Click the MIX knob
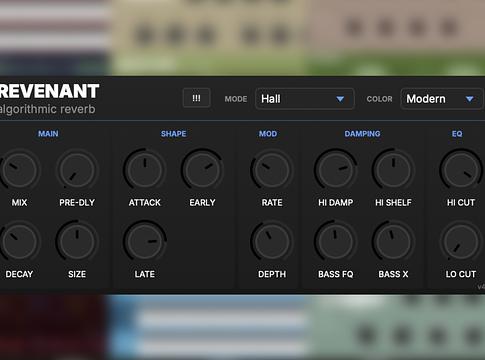485x360 pixels. (x=19, y=170)
